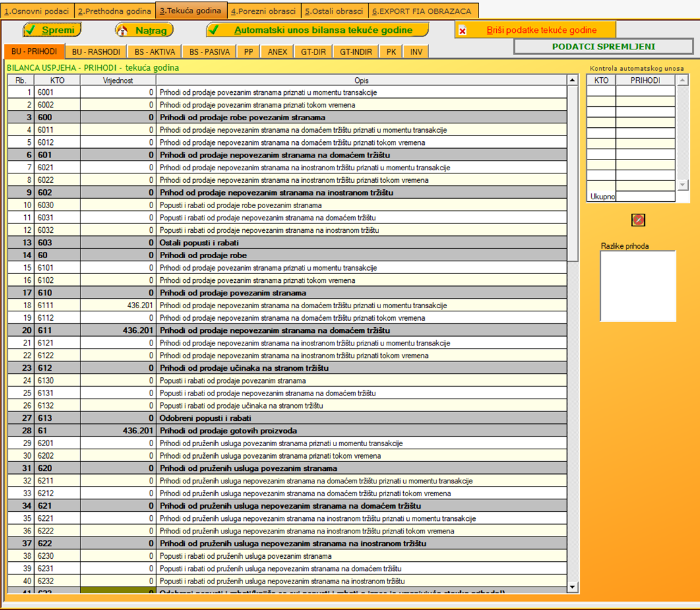Switch to BU - RASHODI sub-tab
The width and height of the screenshot is (700, 610).
pos(96,52)
